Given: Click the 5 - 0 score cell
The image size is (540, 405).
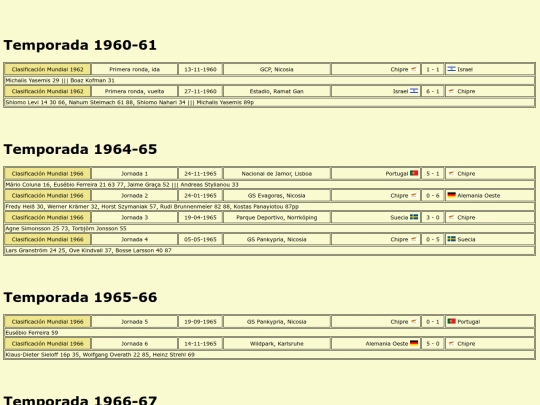Looking at the screenshot, I should pyautogui.click(x=433, y=344).
